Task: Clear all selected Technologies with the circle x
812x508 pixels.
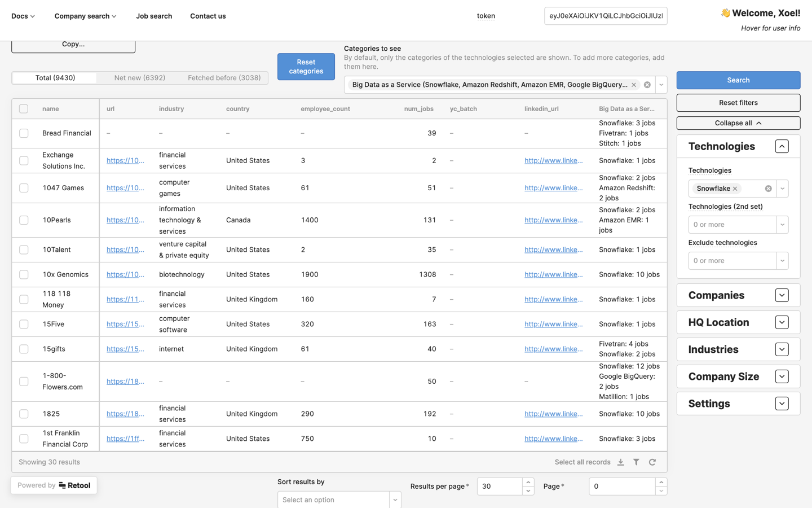Action: pyautogui.click(x=768, y=189)
